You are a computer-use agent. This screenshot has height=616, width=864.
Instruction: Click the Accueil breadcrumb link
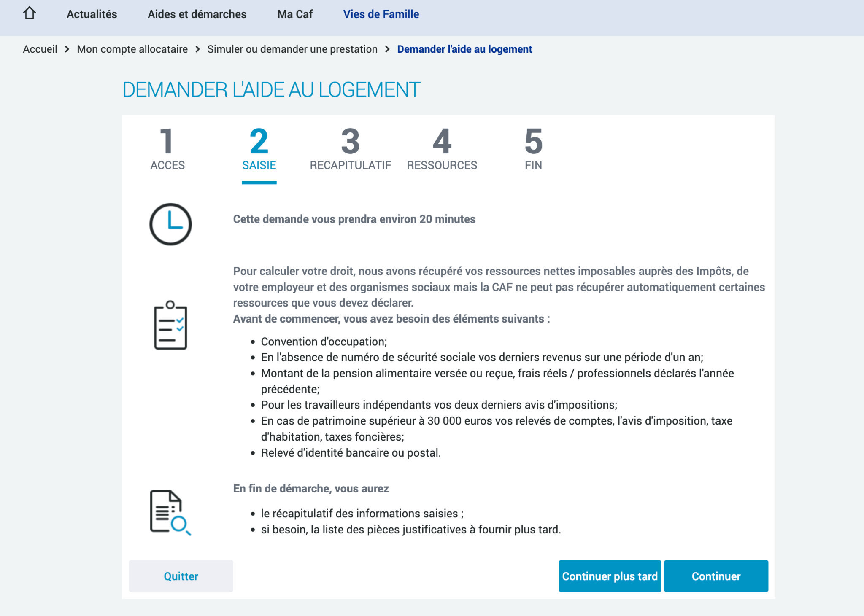click(40, 49)
